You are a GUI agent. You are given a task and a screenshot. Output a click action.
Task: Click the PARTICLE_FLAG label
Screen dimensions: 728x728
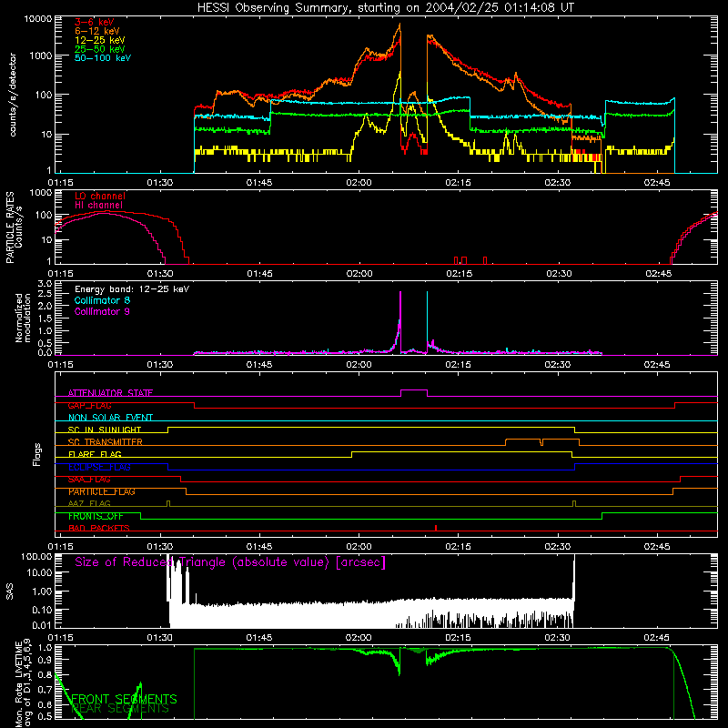[102, 491]
